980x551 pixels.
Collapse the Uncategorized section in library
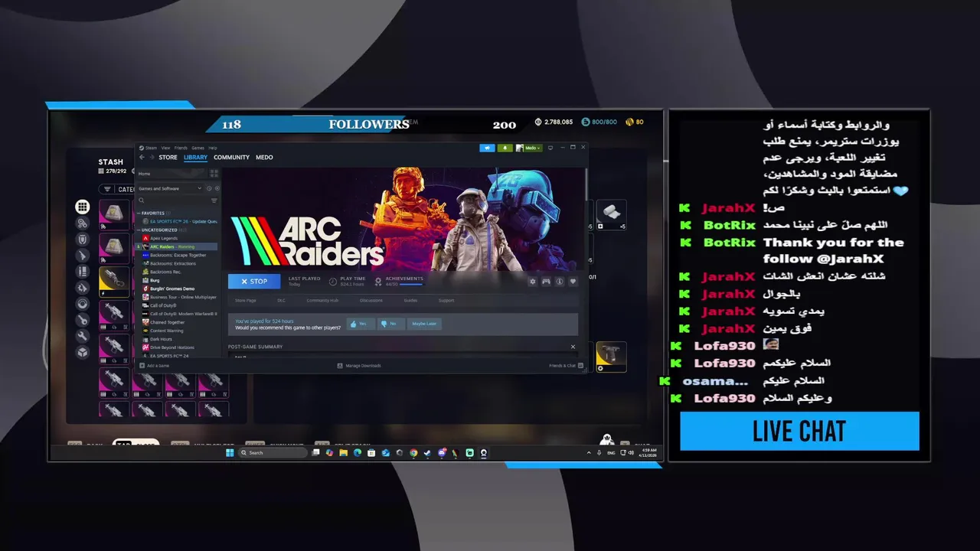[138, 230]
